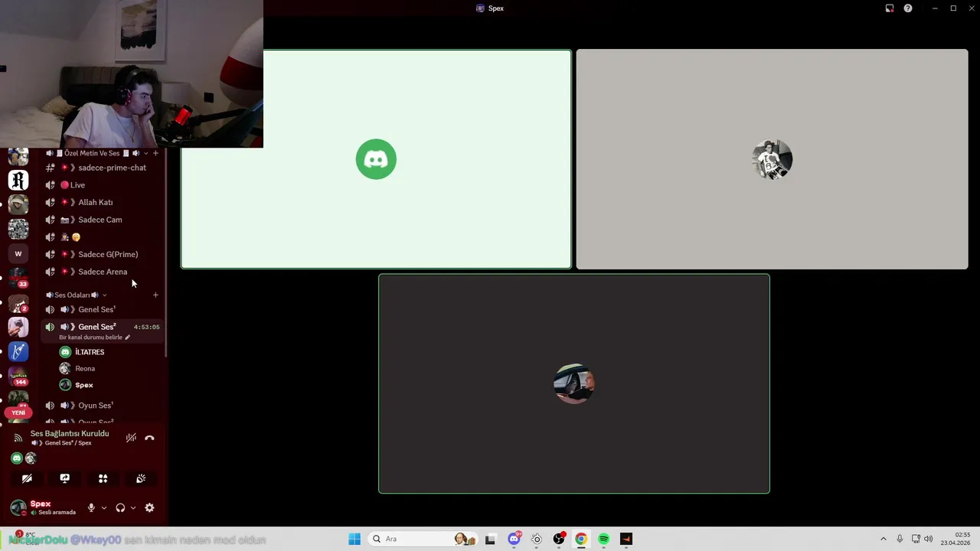980x551 pixels.
Task: Mute the microphone for Spex
Action: [x=91, y=507]
